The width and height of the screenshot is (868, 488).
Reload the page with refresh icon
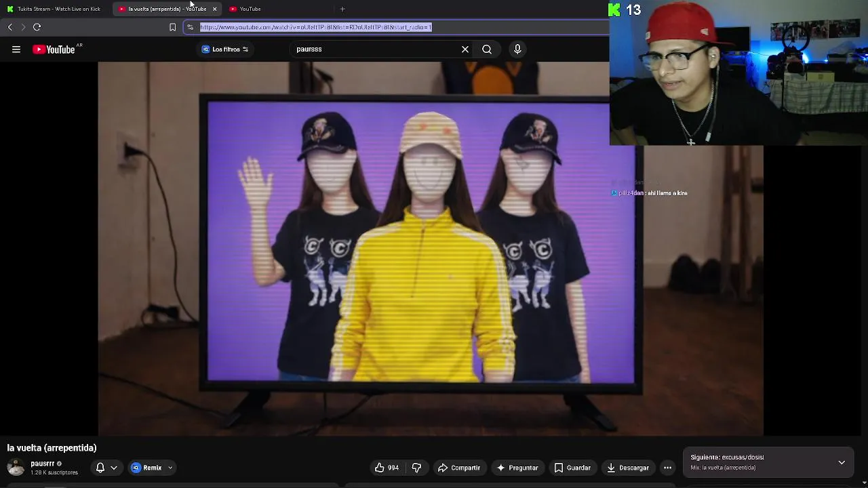[x=37, y=27]
